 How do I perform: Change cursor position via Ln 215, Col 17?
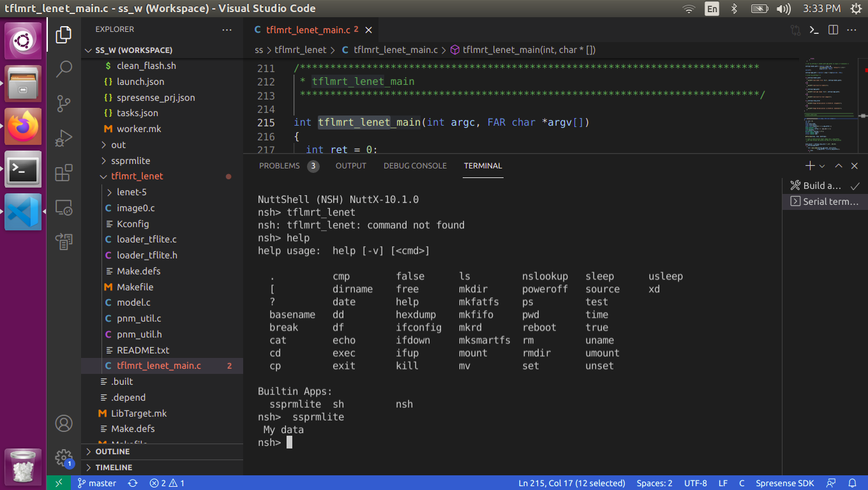click(572, 483)
